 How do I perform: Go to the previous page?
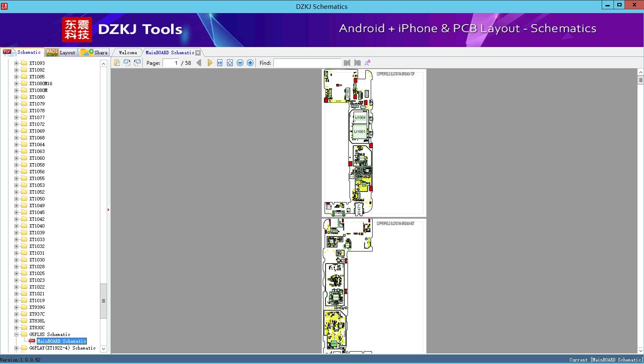[199, 63]
